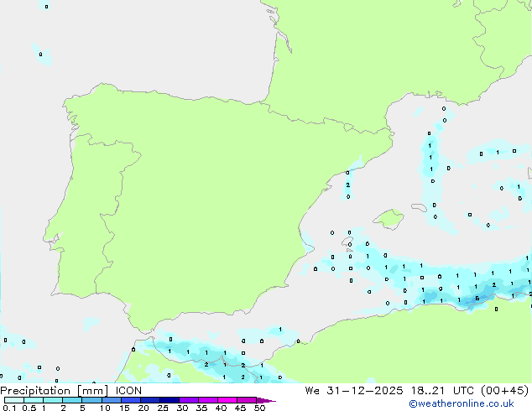Click the island of Ibiza outline
This screenshot has width=532, height=411.
(x=347, y=242)
